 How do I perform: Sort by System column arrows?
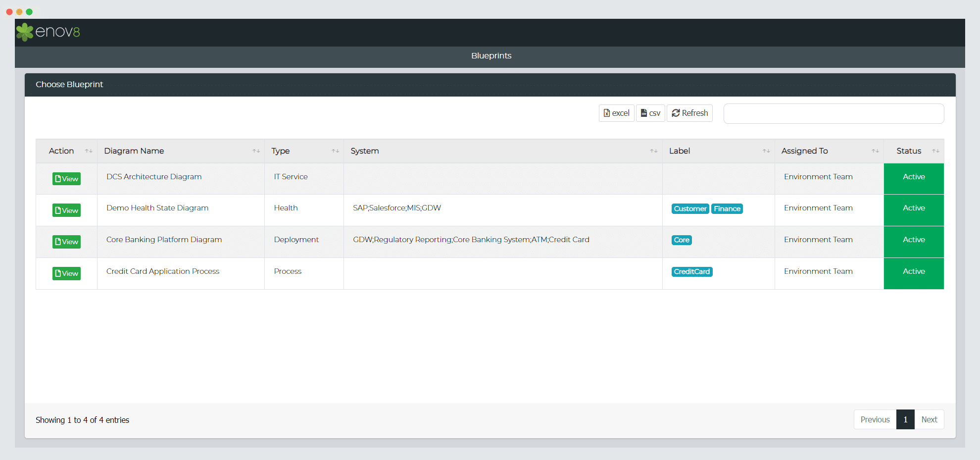(653, 151)
